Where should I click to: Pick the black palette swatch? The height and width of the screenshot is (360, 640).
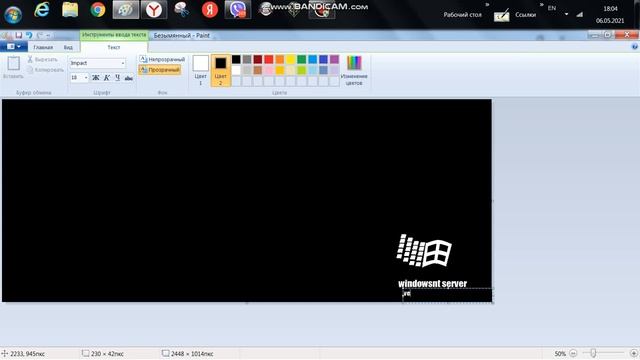pyautogui.click(x=236, y=60)
